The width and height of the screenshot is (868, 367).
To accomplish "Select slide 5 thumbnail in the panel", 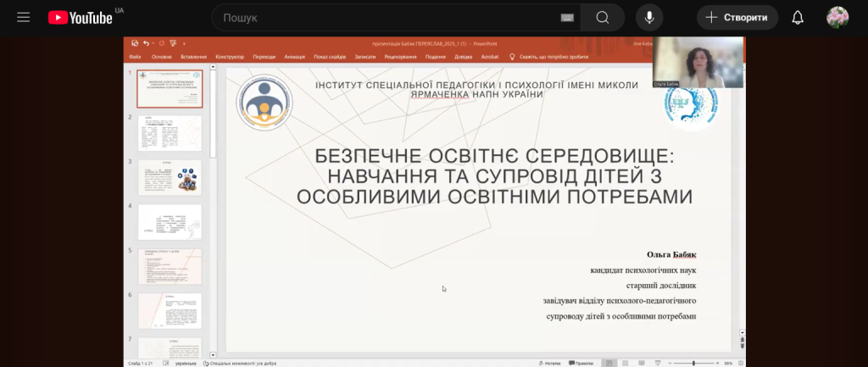I will point(170,266).
